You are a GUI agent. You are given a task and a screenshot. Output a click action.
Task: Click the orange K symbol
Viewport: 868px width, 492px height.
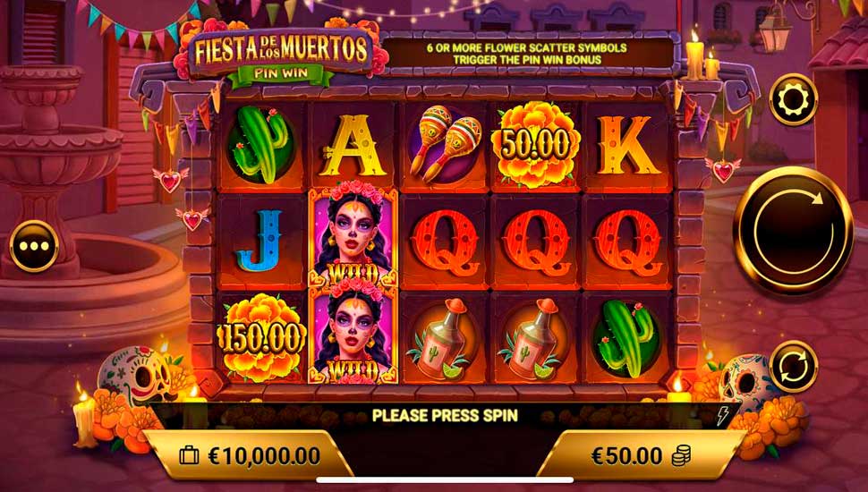(x=627, y=146)
